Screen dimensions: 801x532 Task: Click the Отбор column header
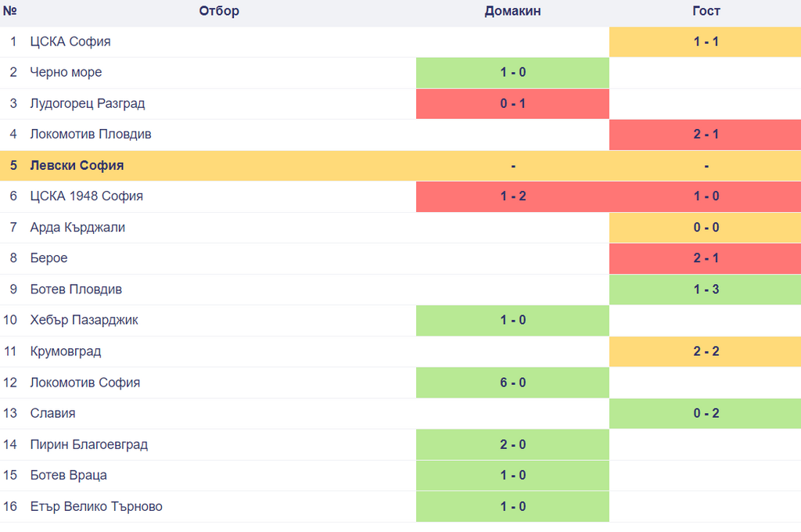pyautogui.click(x=219, y=11)
